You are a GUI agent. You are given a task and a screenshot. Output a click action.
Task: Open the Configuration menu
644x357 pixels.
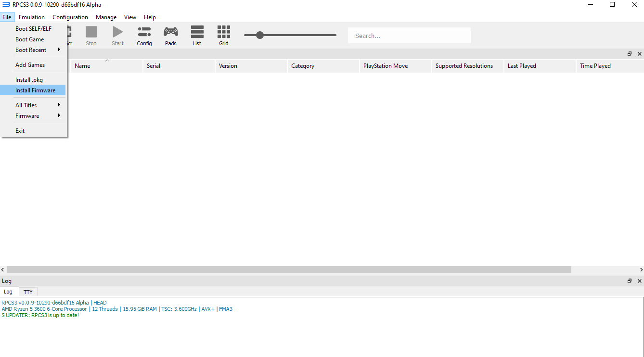tap(70, 17)
